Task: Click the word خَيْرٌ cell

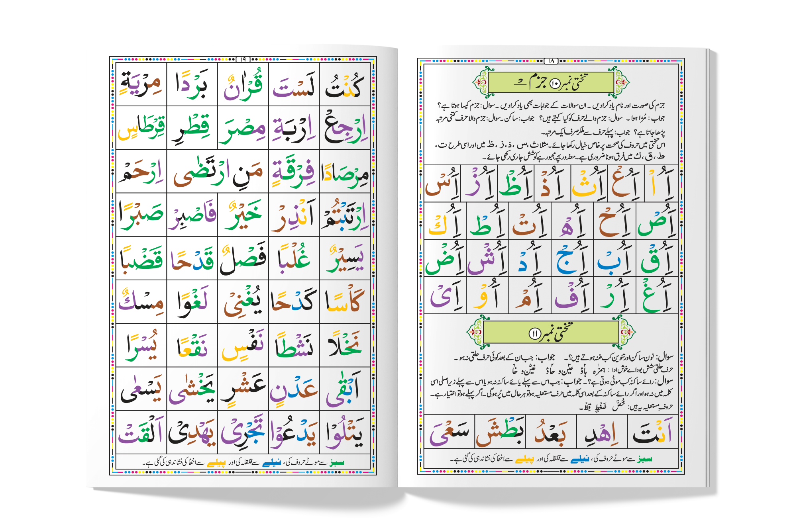Action: (x=243, y=215)
